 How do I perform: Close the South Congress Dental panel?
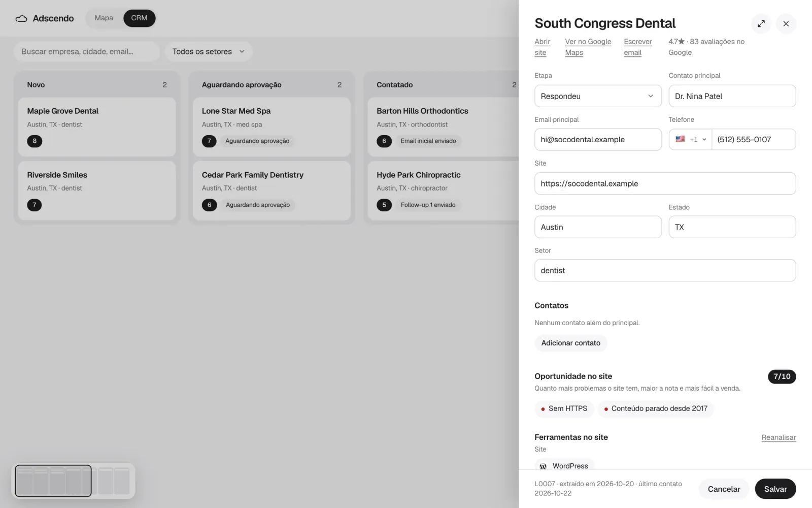[786, 24]
